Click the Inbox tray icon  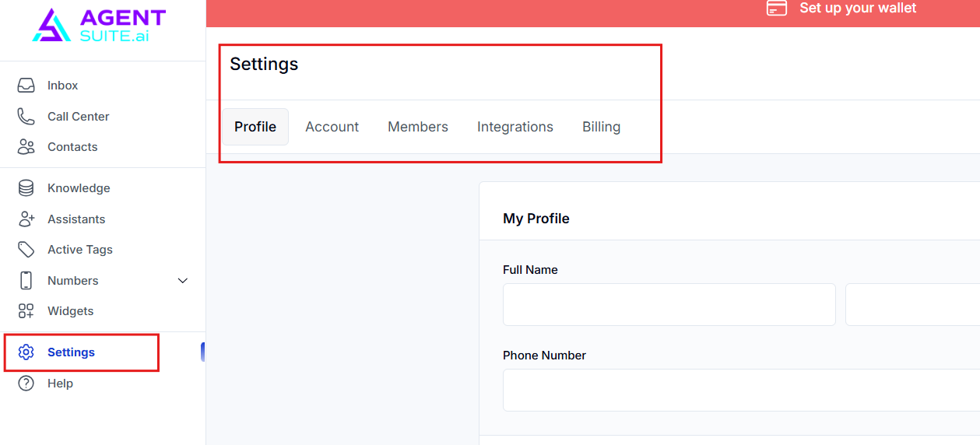(x=26, y=86)
